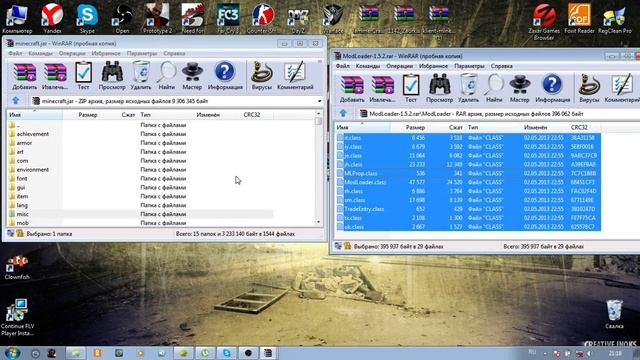The width and height of the screenshot is (640, 360).
Task: Run Вирусы scan in ModLoader window
Action: tap(589, 88)
